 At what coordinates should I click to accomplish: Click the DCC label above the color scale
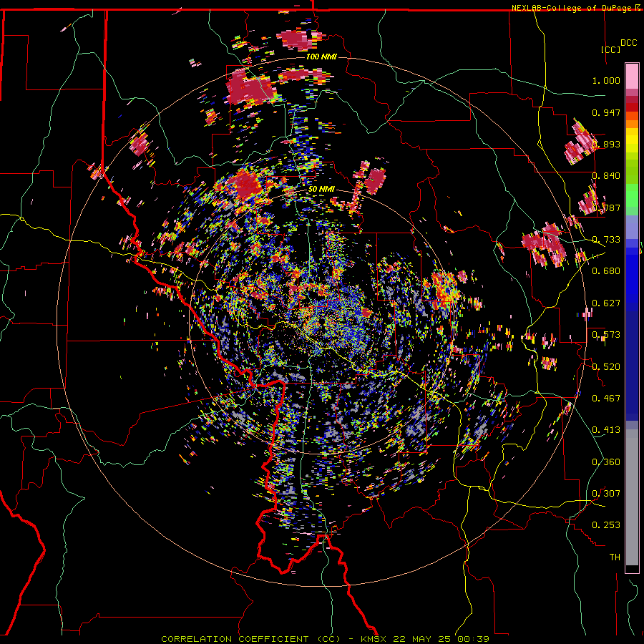[628, 43]
